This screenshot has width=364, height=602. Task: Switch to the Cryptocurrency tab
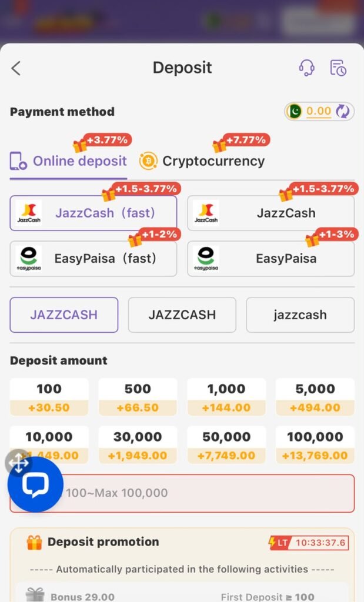(202, 161)
